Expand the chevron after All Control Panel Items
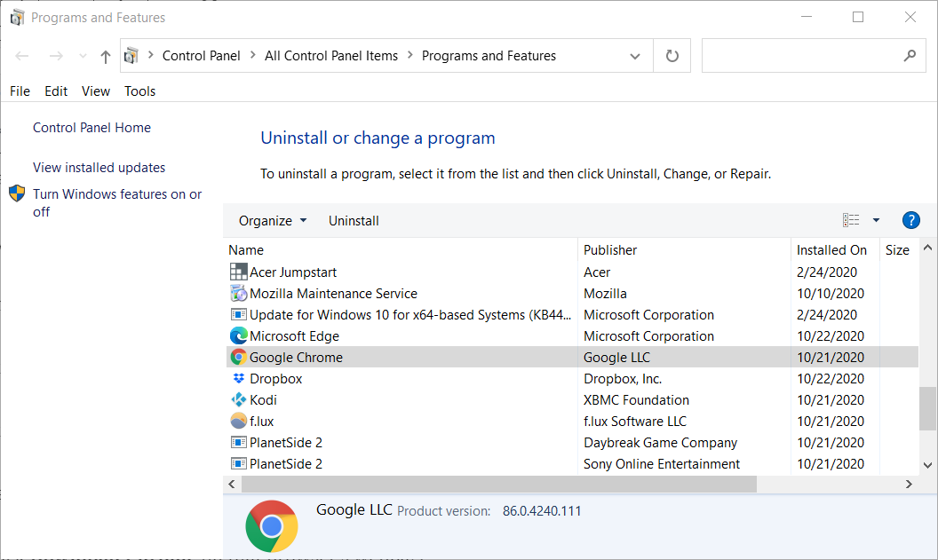 pyautogui.click(x=409, y=55)
